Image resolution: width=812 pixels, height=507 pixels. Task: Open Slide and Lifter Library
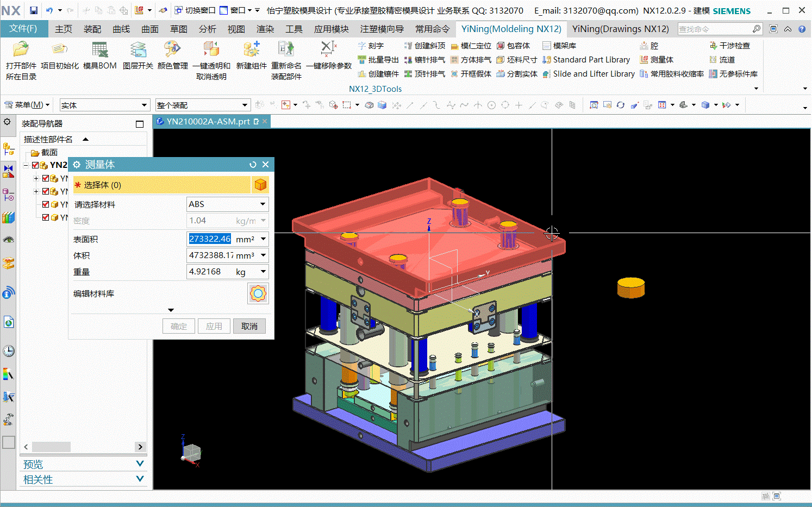(589, 74)
